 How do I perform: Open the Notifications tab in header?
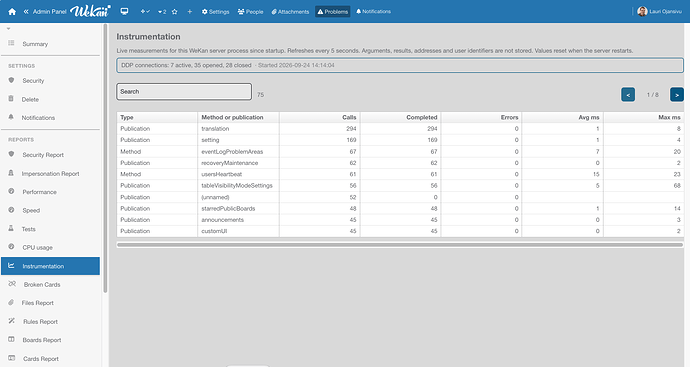click(x=374, y=11)
